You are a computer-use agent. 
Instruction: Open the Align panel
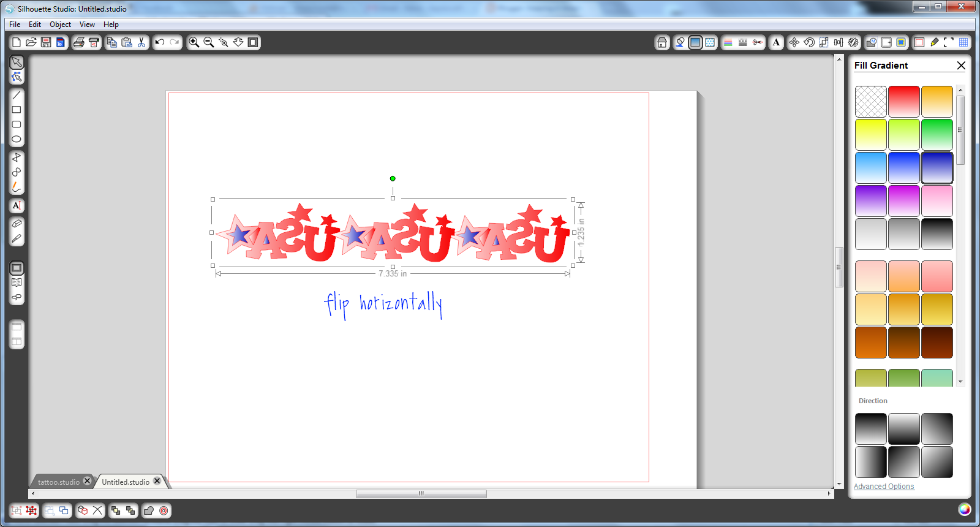[x=839, y=42]
